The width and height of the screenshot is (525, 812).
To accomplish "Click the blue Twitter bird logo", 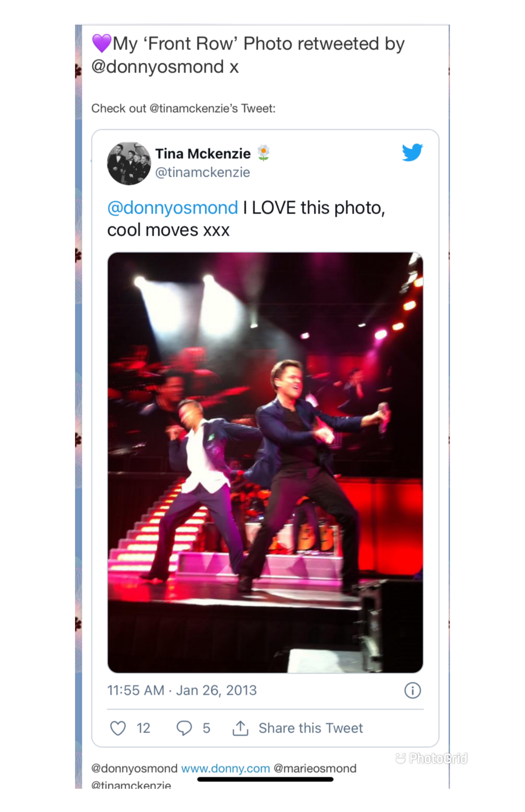I will [x=412, y=152].
